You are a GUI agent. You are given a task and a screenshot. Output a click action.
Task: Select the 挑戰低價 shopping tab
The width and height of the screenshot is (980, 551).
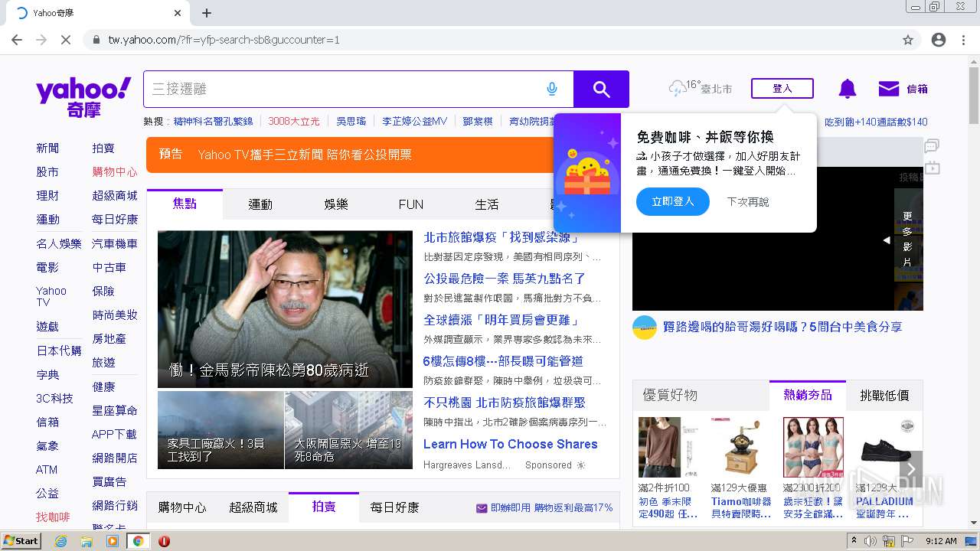884,395
